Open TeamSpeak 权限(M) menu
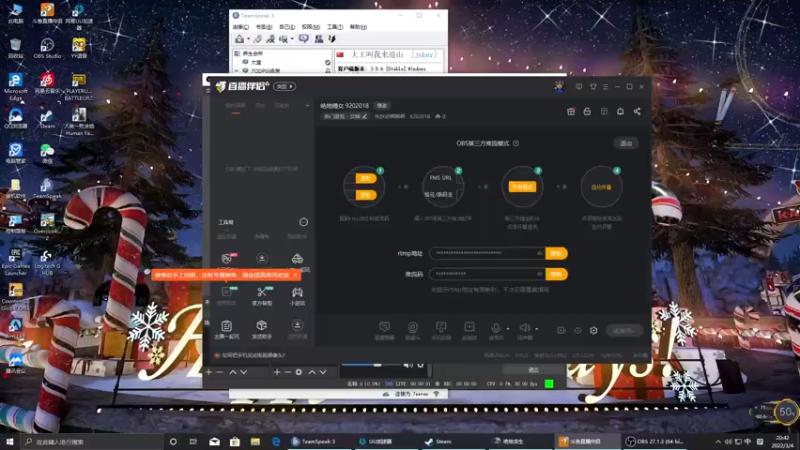This screenshot has width=800, height=450. 311,27
